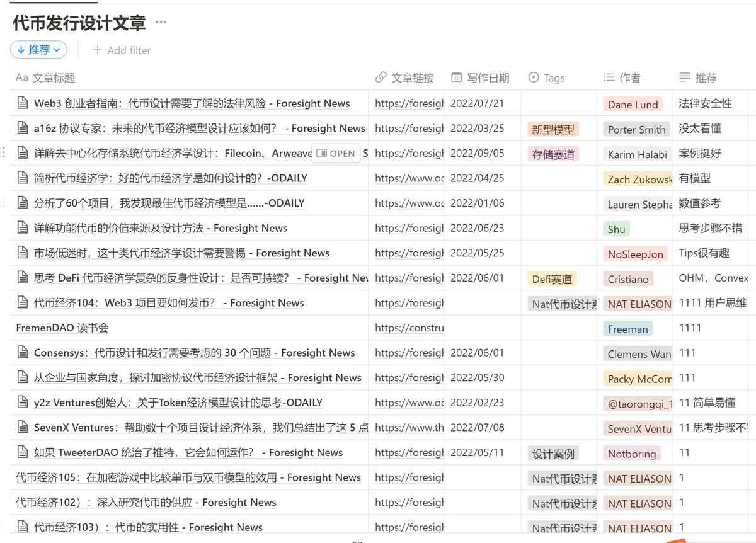Click page icon of SevenX Ventures row
756x543 pixels.
[23, 428]
